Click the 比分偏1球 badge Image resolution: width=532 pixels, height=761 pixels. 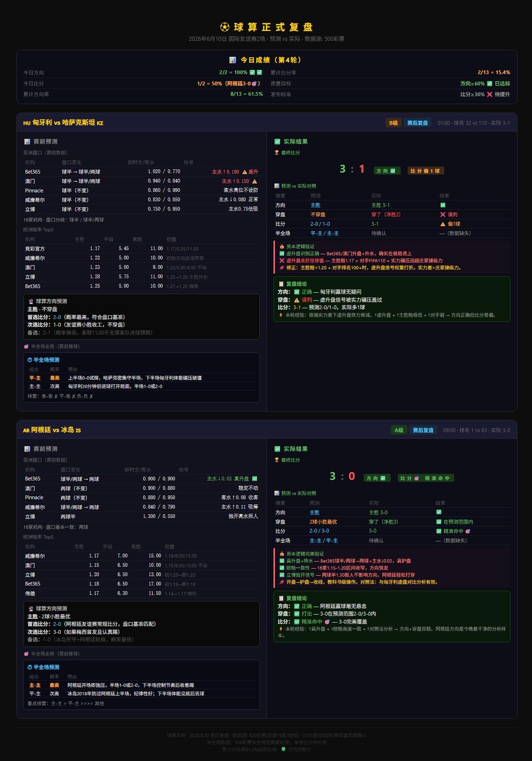(x=426, y=171)
